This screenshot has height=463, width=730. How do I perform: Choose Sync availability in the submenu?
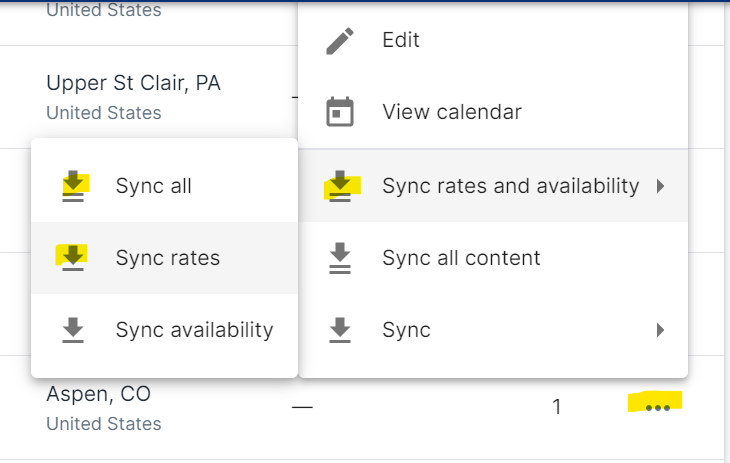click(164, 330)
